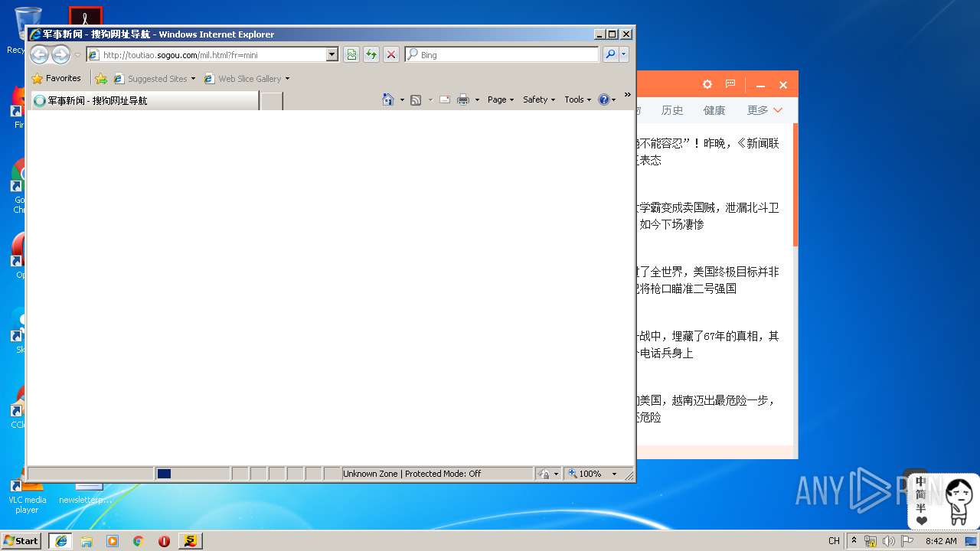This screenshot has height=551, width=980.
Task: Open the Safety menu
Action: [539, 99]
